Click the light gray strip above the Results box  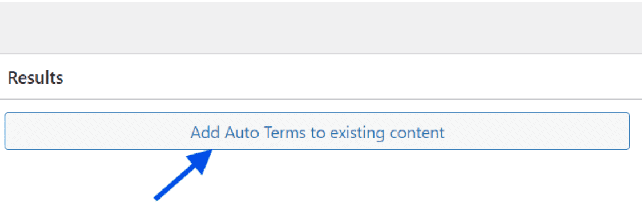[x=321, y=27]
